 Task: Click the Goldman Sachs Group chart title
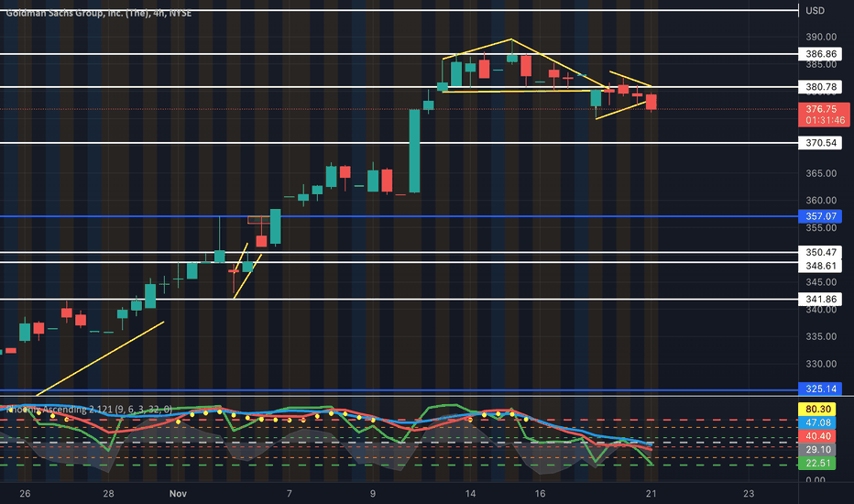point(99,13)
